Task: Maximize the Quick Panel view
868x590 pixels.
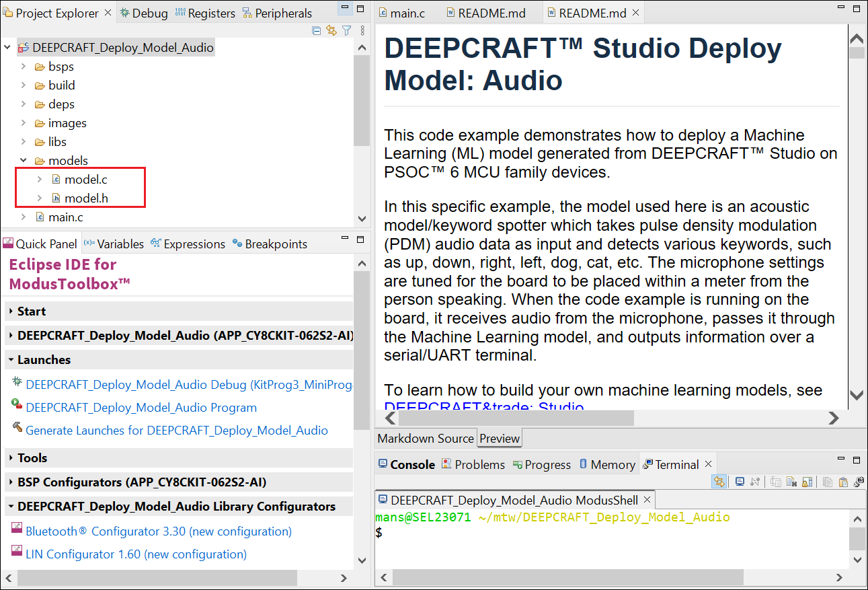Action: point(362,239)
